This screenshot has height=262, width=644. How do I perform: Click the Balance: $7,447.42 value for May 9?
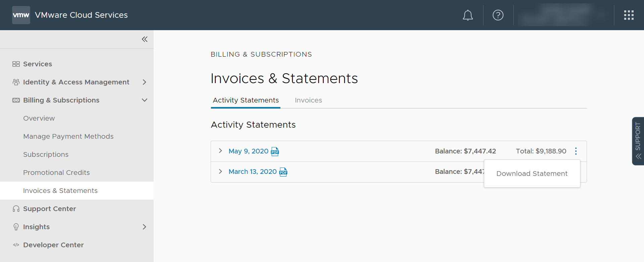click(465, 151)
